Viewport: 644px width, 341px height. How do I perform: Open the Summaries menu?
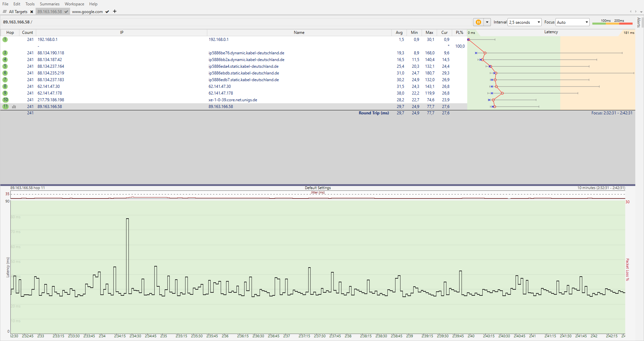coord(50,4)
